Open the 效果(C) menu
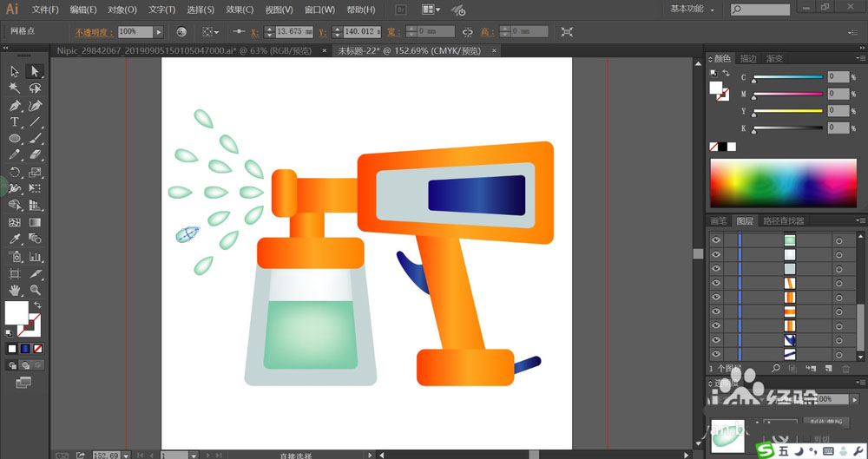 240,10
